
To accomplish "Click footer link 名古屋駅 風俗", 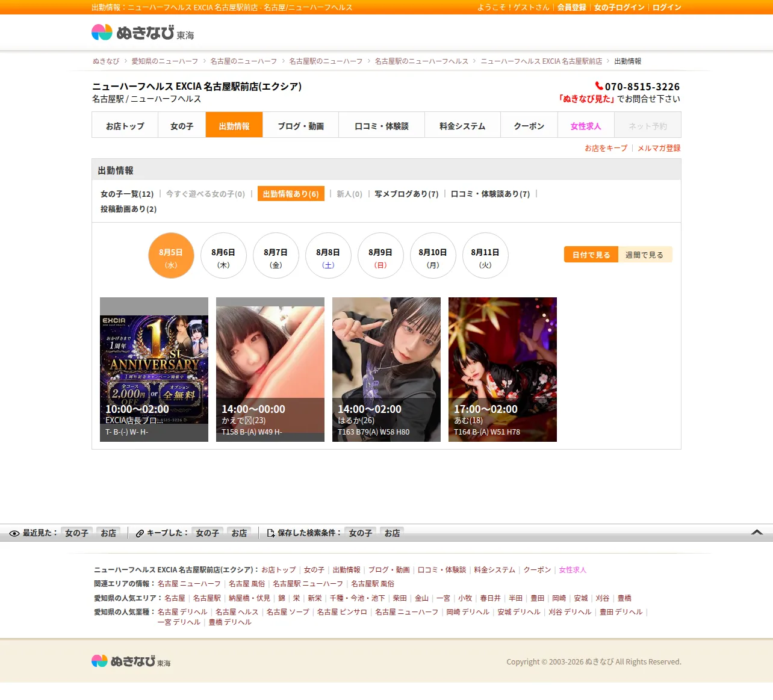I will tap(373, 584).
